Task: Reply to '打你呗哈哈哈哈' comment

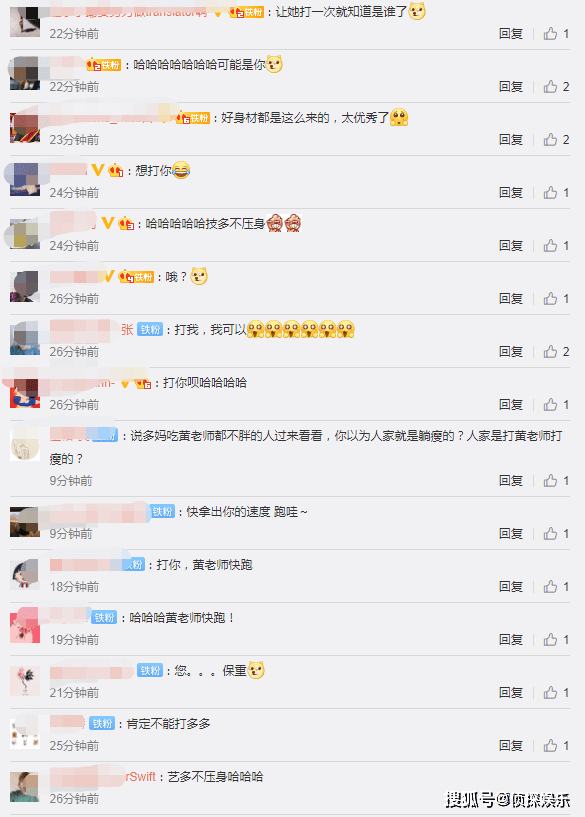Action: tap(511, 404)
